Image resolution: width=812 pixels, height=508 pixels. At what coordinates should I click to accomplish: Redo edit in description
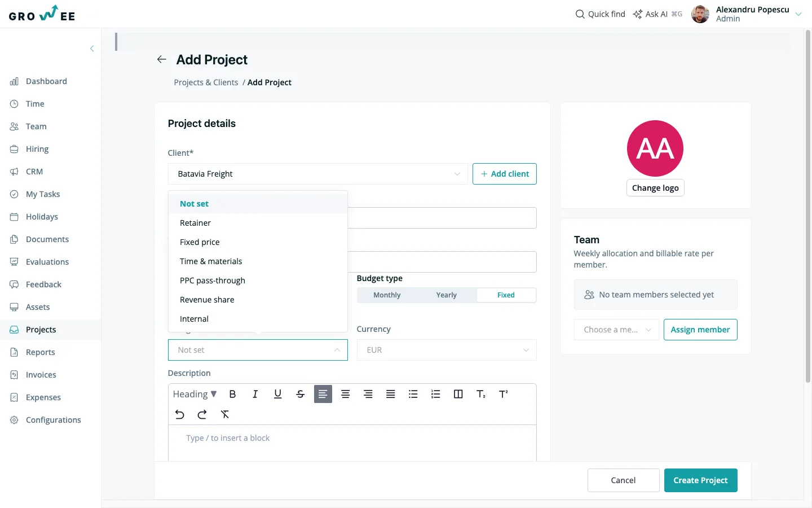click(x=202, y=414)
